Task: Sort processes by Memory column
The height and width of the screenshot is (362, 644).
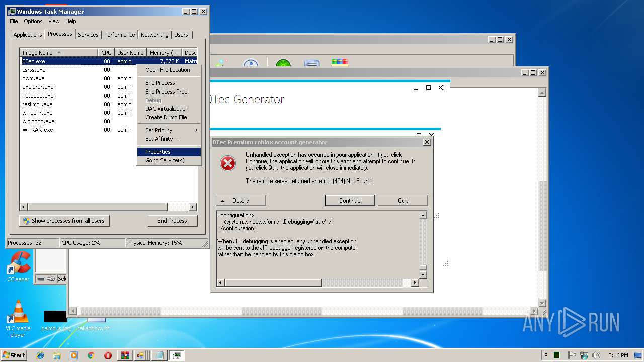Action: (x=165, y=52)
